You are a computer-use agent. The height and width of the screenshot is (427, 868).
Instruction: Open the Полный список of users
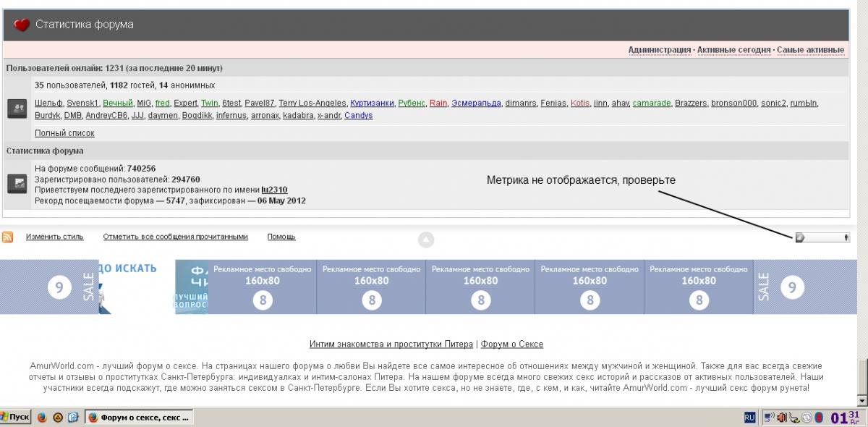64,133
